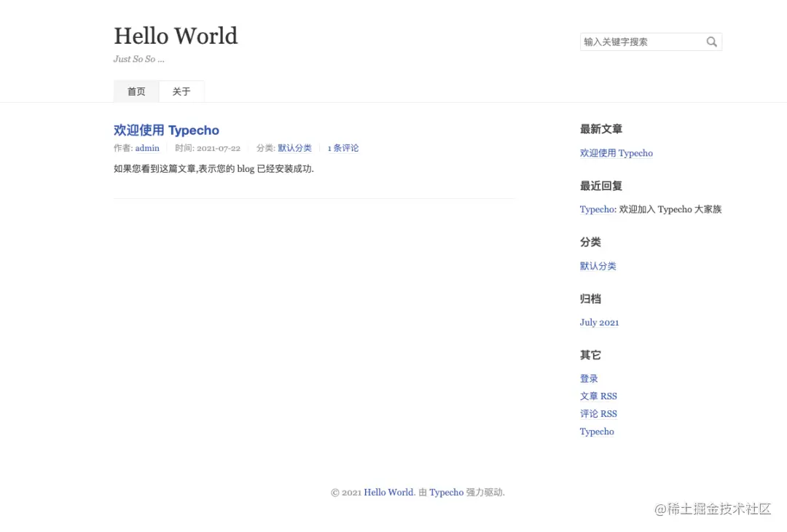Image resolution: width=787 pixels, height=532 pixels.
Task: Click the 登录 login link
Action: coord(589,378)
